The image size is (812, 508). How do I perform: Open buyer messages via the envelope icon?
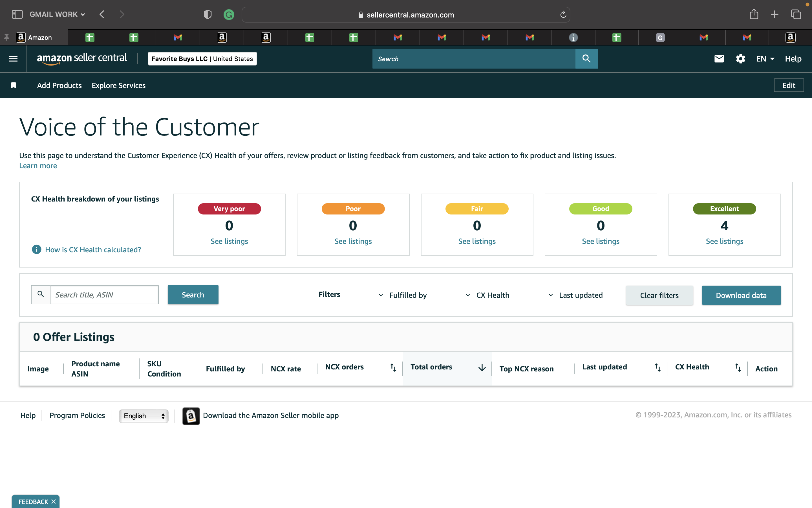pos(719,59)
